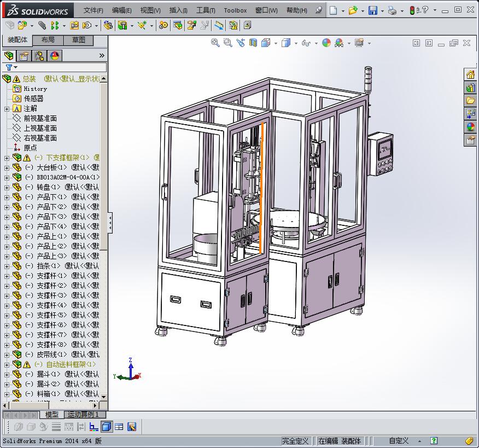Open the 视图(V) menu

(x=150, y=10)
